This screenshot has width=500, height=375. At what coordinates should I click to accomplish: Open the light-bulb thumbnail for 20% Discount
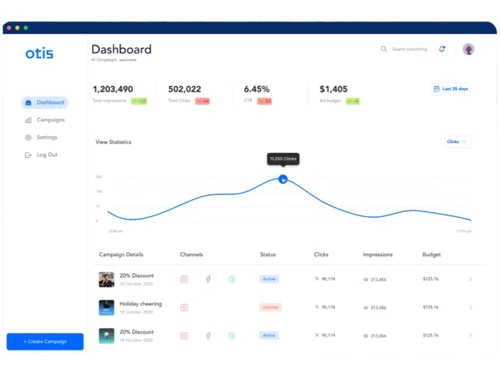106,336
